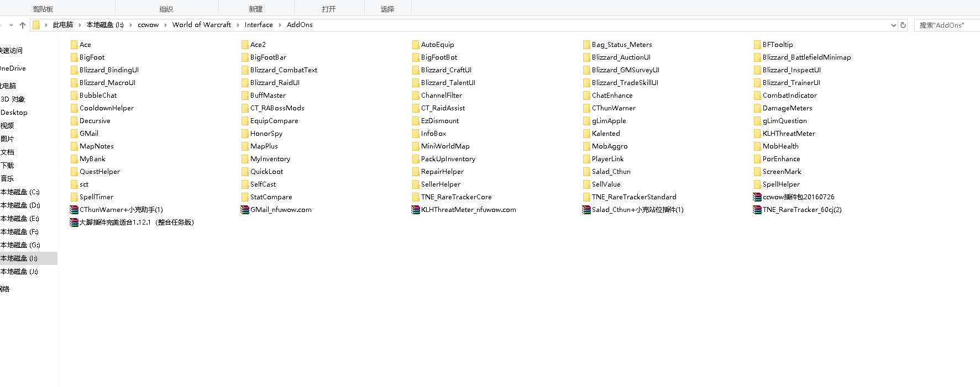Select the Blizzard_AuctionUI folder icon

click(586, 57)
